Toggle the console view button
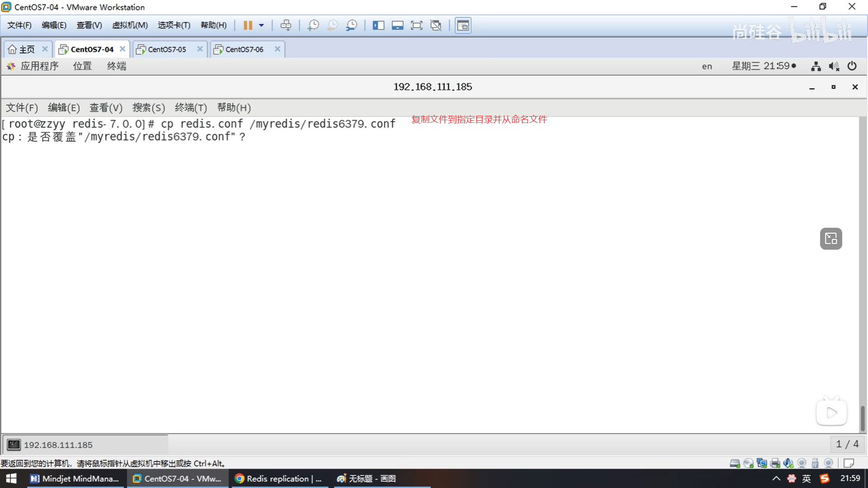This screenshot has width=868, height=488. coord(463,25)
